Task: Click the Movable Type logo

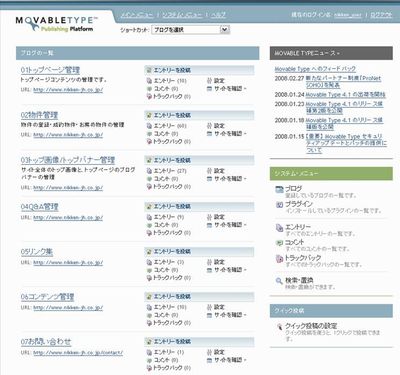Action: pyautogui.click(x=56, y=24)
